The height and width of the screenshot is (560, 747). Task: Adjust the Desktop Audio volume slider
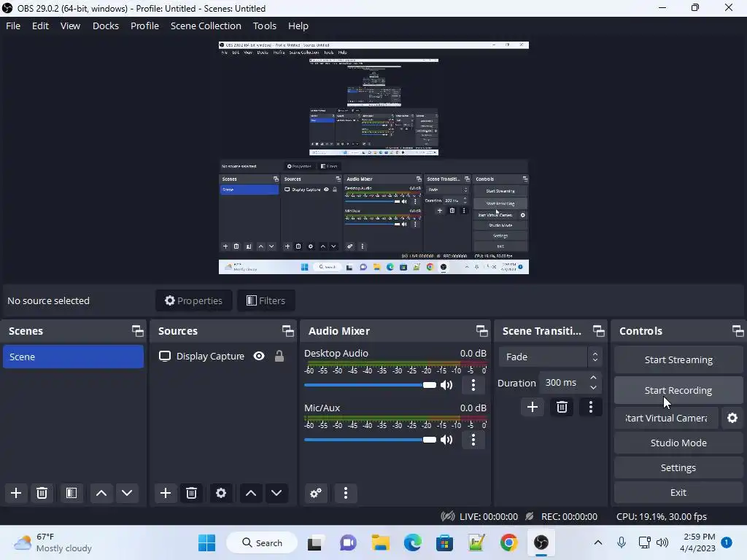click(370, 385)
